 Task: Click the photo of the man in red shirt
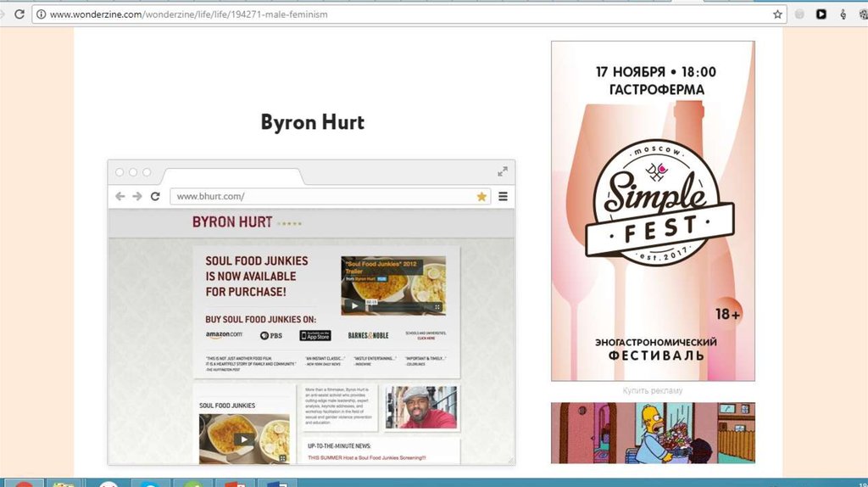click(x=421, y=407)
